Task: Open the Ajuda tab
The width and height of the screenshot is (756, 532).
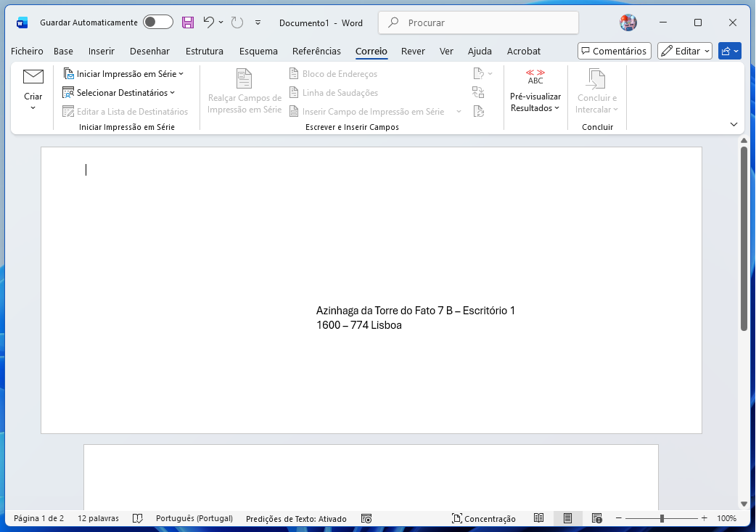Action: click(x=480, y=51)
